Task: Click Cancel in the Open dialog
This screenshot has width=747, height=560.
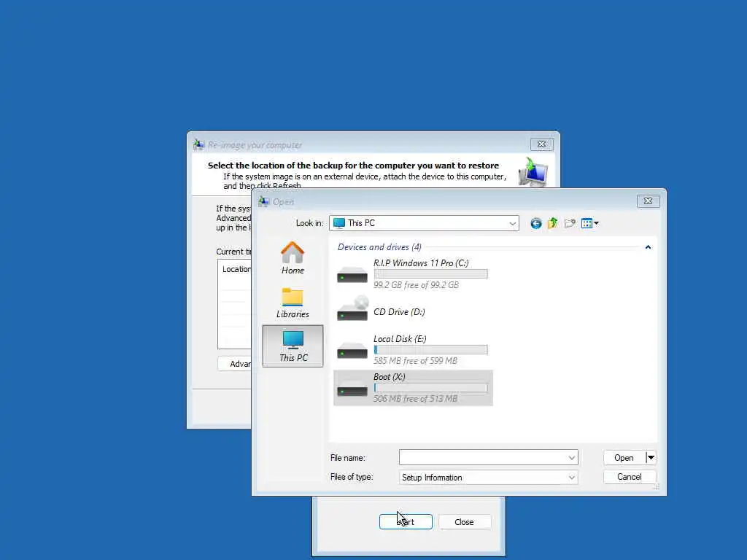Action: [x=630, y=477]
